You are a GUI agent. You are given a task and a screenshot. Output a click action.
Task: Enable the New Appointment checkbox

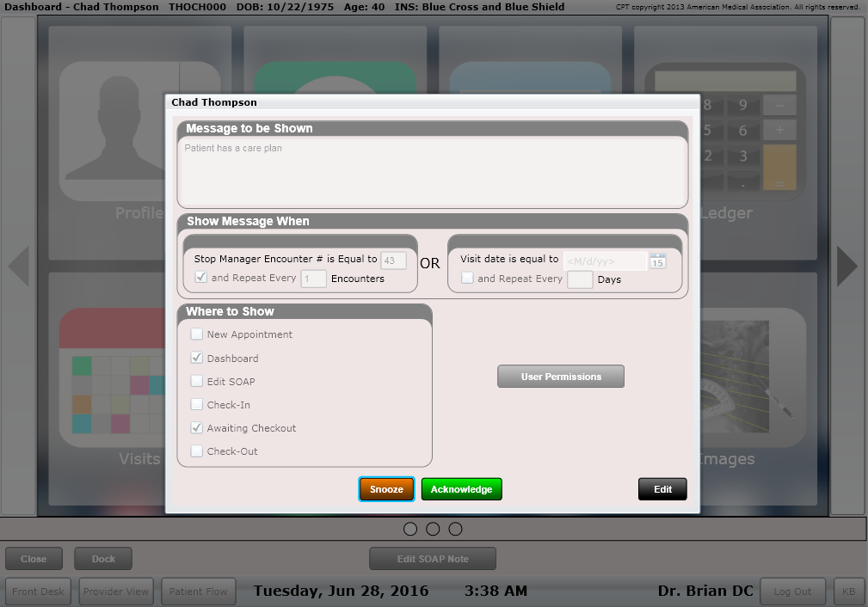(x=197, y=334)
